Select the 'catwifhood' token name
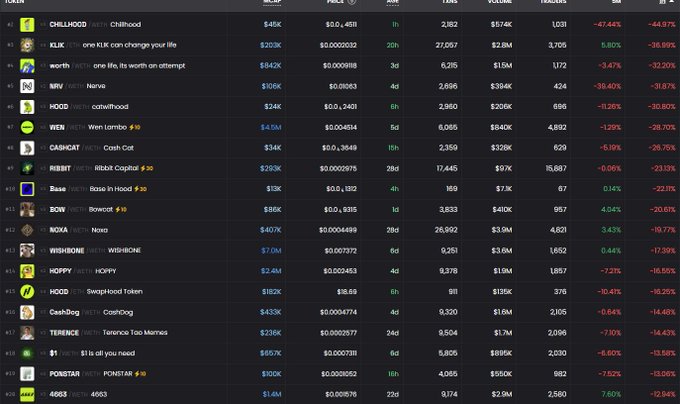 point(110,107)
